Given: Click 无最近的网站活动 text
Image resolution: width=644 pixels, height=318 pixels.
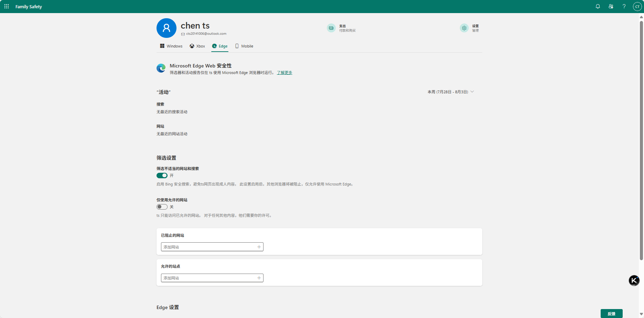Looking at the screenshot, I should (x=172, y=134).
